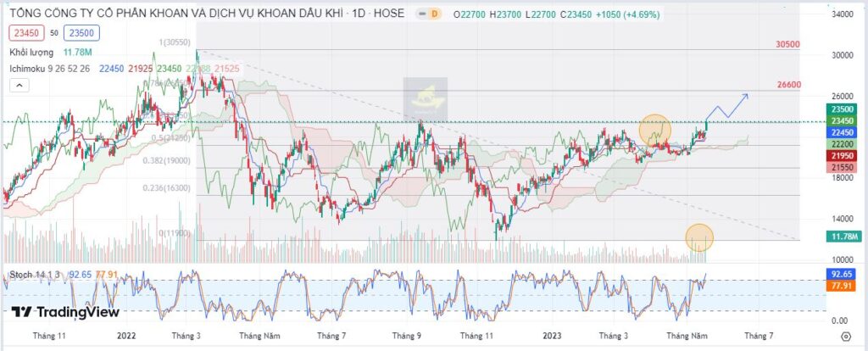This screenshot has width=868, height=351.
Task: Click Fibonacci level label 0.382(19000)
Action: click(x=167, y=160)
